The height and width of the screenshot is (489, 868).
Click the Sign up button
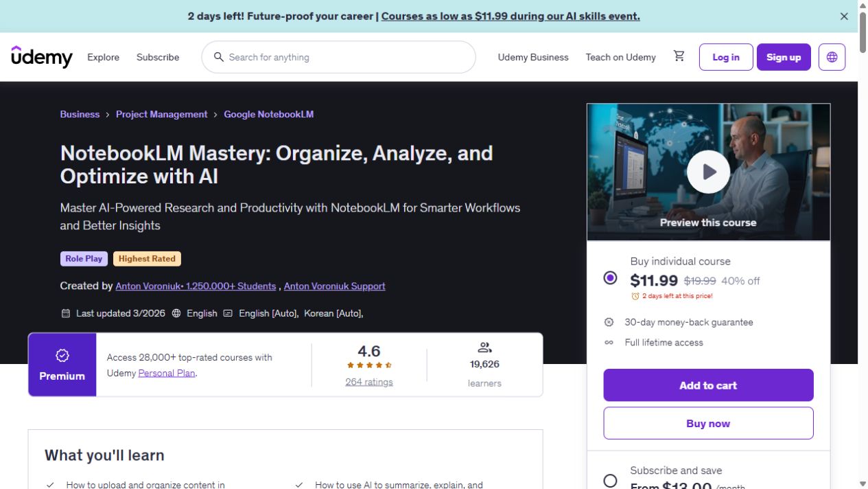tap(784, 57)
